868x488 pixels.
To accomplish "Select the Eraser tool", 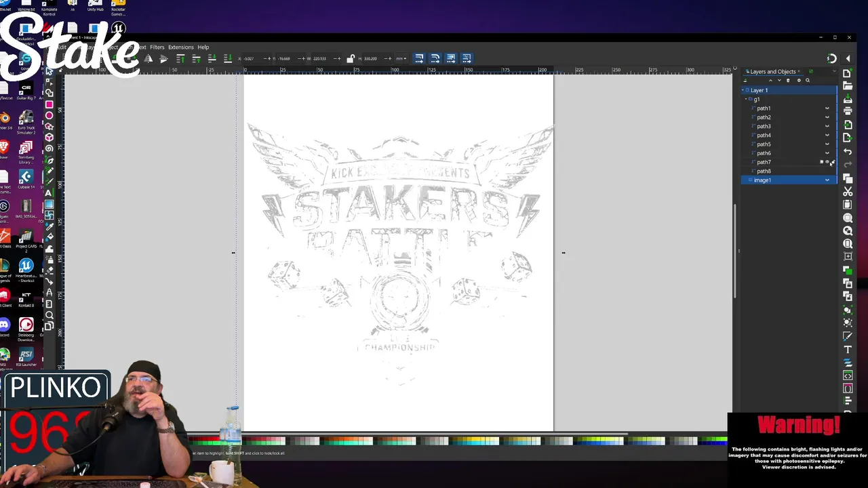I will [49, 270].
